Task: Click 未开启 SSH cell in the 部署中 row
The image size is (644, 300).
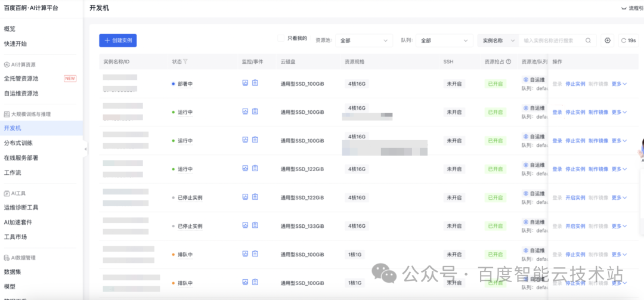Action: point(454,83)
